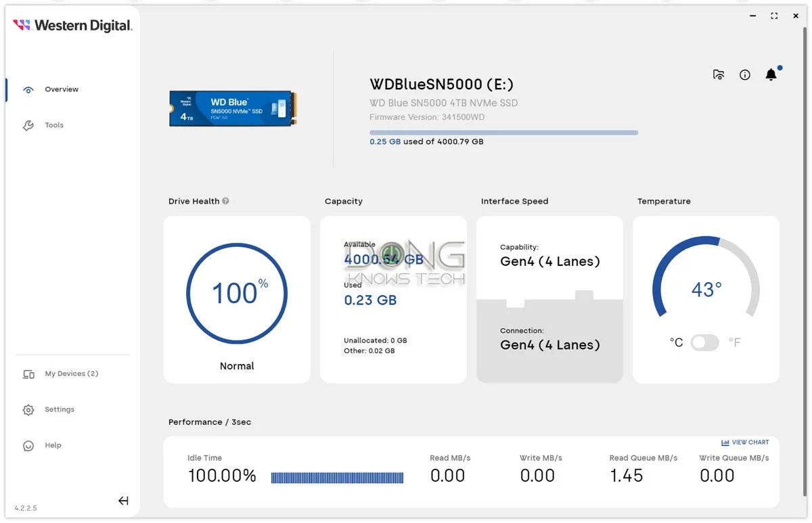Click the drive capacity usage bar
This screenshot has height=523, width=812.
[x=503, y=133]
